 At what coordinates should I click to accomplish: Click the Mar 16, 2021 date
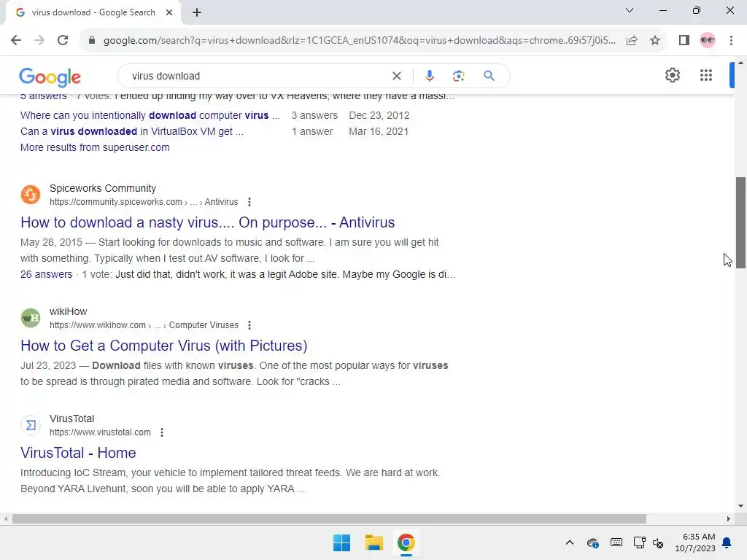pyautogui.click(x=379, y=131)
